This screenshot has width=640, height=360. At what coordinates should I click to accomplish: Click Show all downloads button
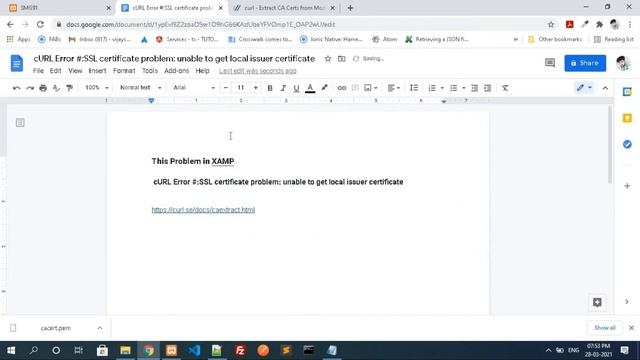605,328
